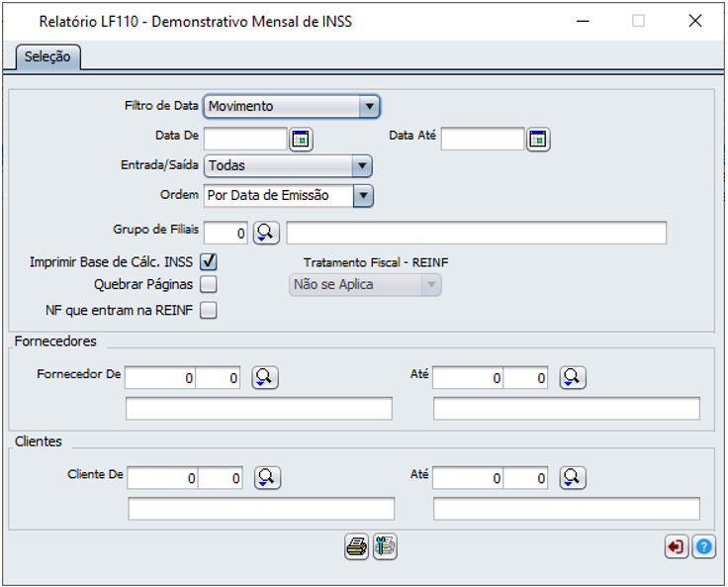Open calendar picker for Data Até

coord(538,139)
